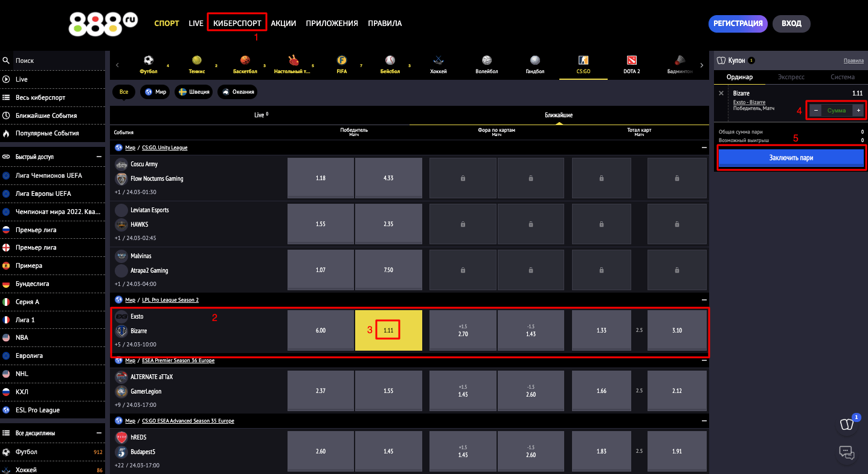This screenshot has width=868, height=474.
Task: Show more markets +22 for hREDS match
Action: pos(118,466)
